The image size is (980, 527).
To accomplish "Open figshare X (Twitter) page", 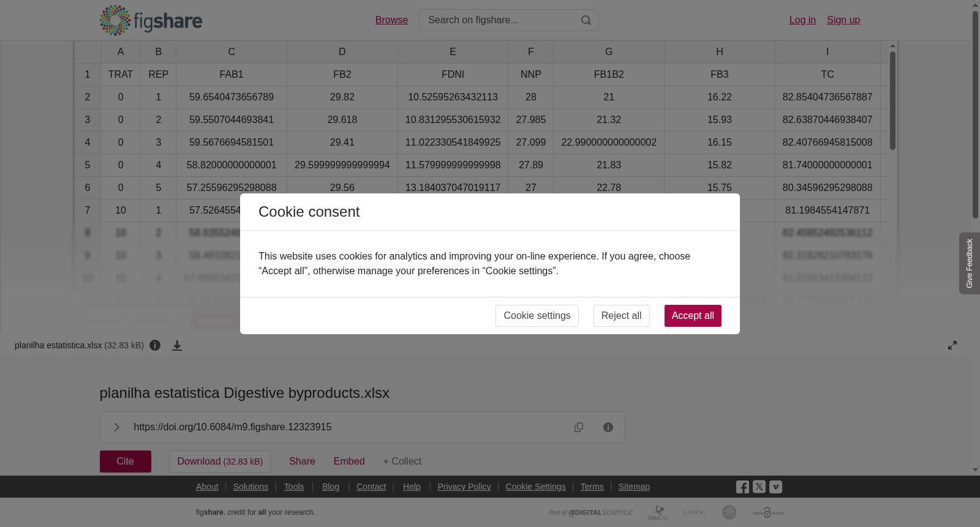I will 759,487.
